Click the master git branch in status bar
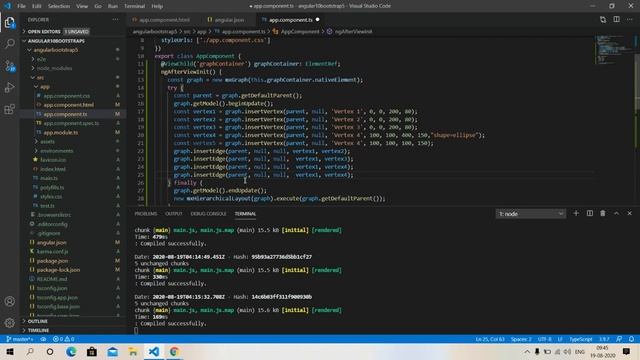640x360 pixels. [20, 339]
